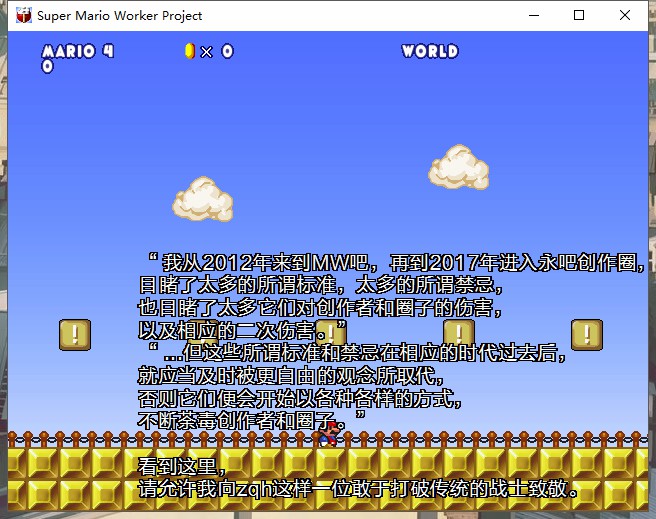Screen dimensions: 656x519
Task: Click the rightmost exclamation block
Action: tap(587, 335)
